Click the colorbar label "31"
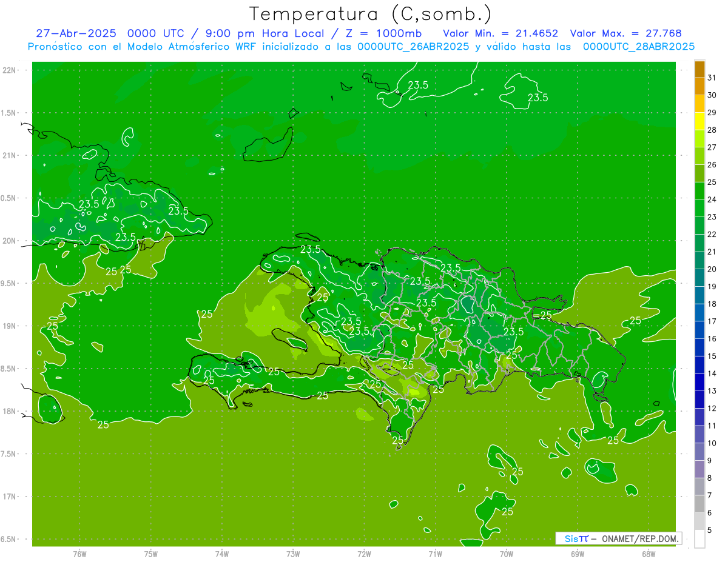Viewport: 728px width, 562px height. [712, 78]
